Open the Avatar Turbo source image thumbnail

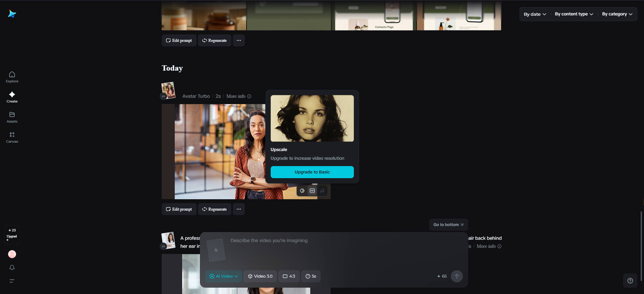click(x=168, y=90)
